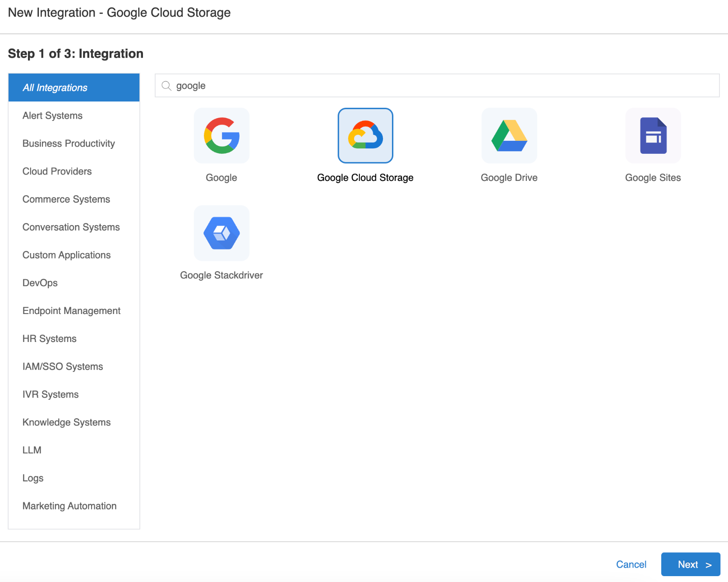Screen dimensions: 728x582
Task: Click the Google Drive label text
Action: point(509,178)
